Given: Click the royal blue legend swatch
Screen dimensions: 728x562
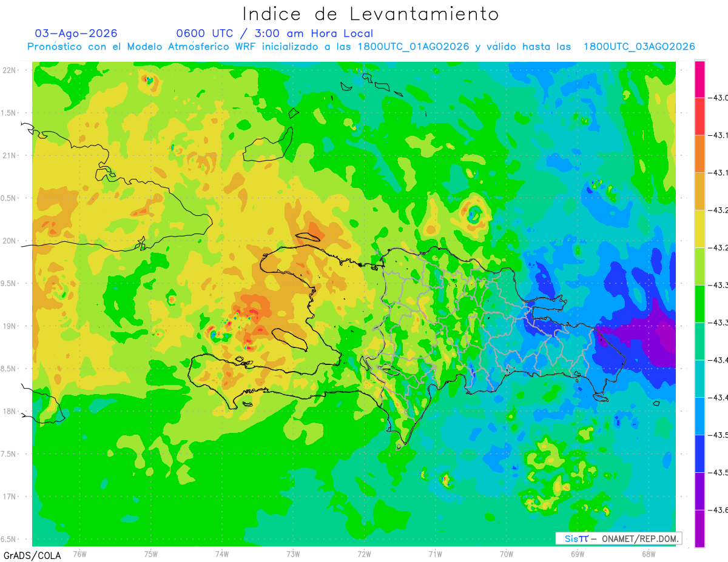Looking at the screenshot, I should pyautogui.click(x=699, y=453).
